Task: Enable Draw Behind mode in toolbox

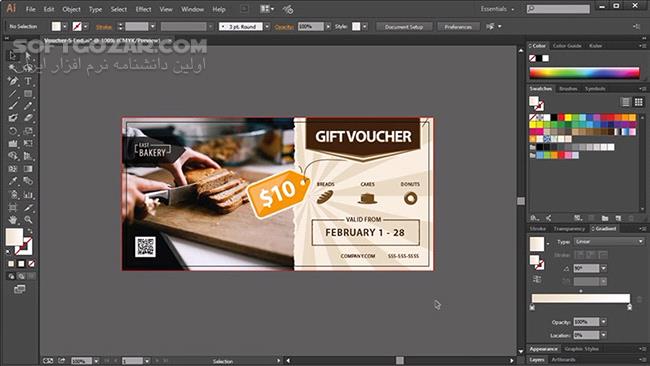Action: 21,276
